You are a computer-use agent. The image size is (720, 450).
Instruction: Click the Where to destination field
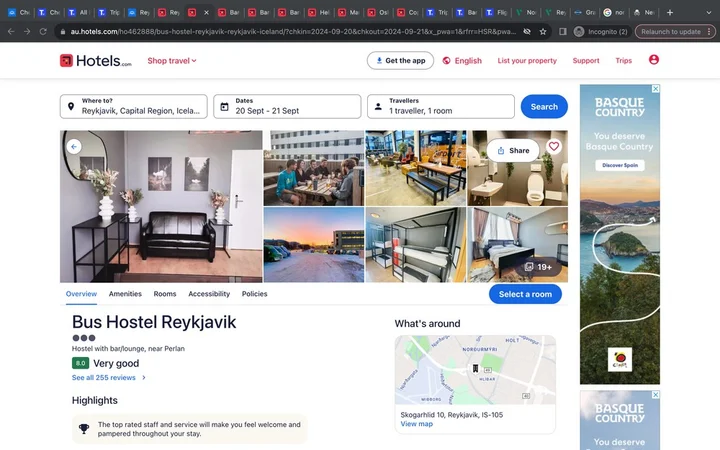(134, 106)
